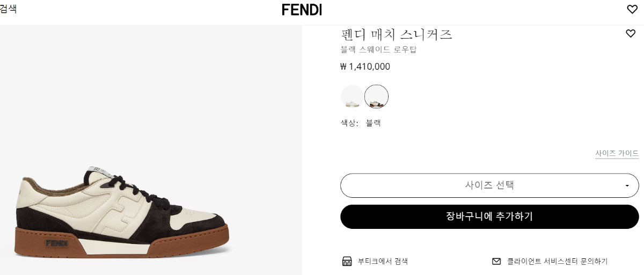Click the 블랙 색상 label text
Screen dimensions: 644x275
pos(373,123)
